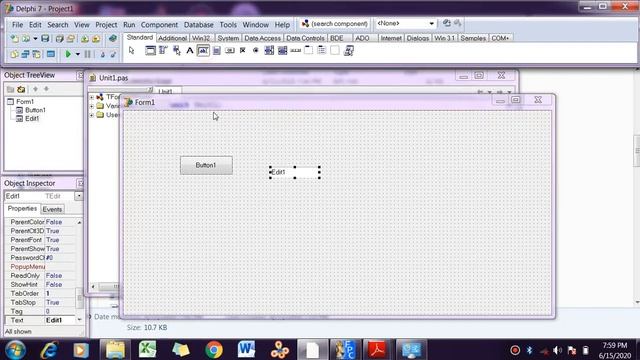
Task: Expand the Variables folder node in code explorer
Action: 92,106
